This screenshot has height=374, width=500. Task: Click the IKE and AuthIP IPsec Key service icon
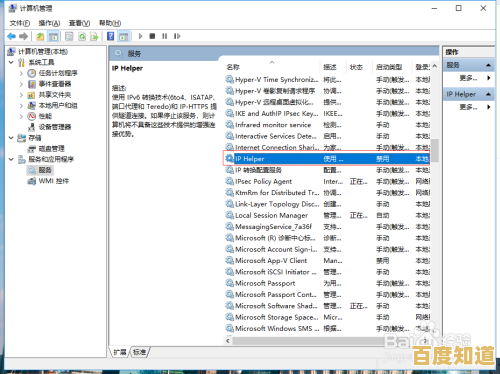pos(229,113)
